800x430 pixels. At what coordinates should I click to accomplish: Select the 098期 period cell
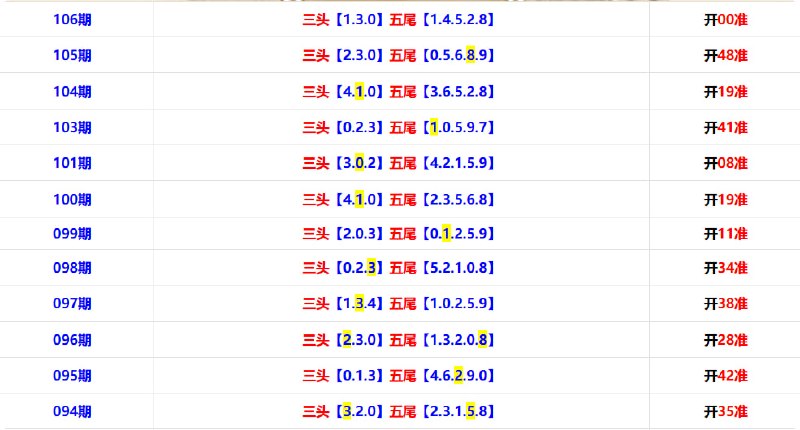[72, 268]
